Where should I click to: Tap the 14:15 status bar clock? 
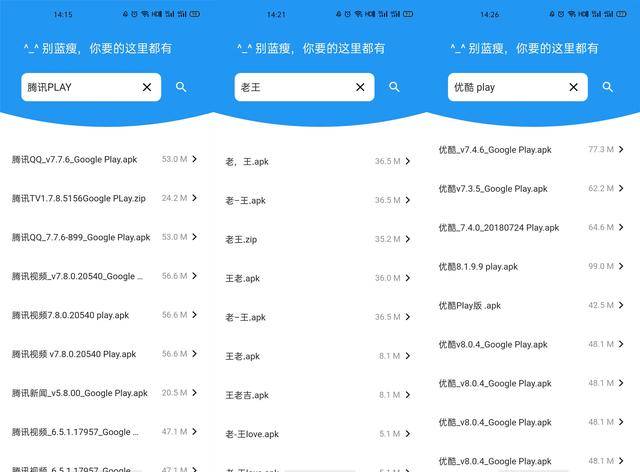click(63, 14)
